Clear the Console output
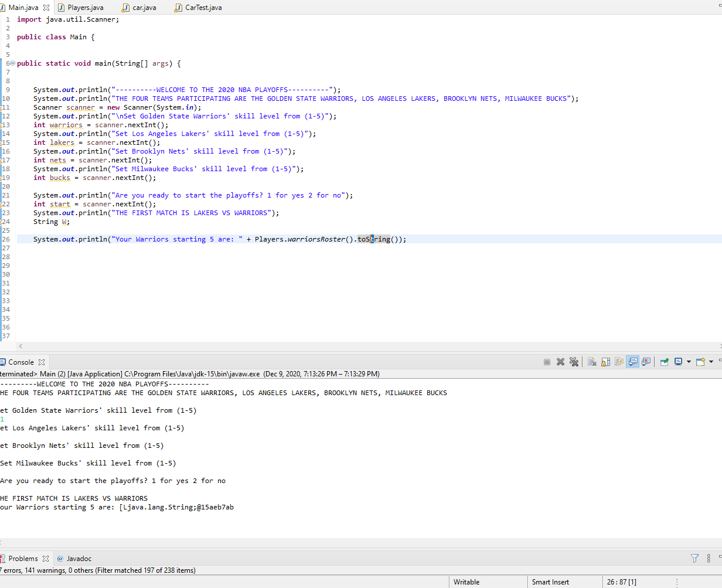 pos(591,362)
